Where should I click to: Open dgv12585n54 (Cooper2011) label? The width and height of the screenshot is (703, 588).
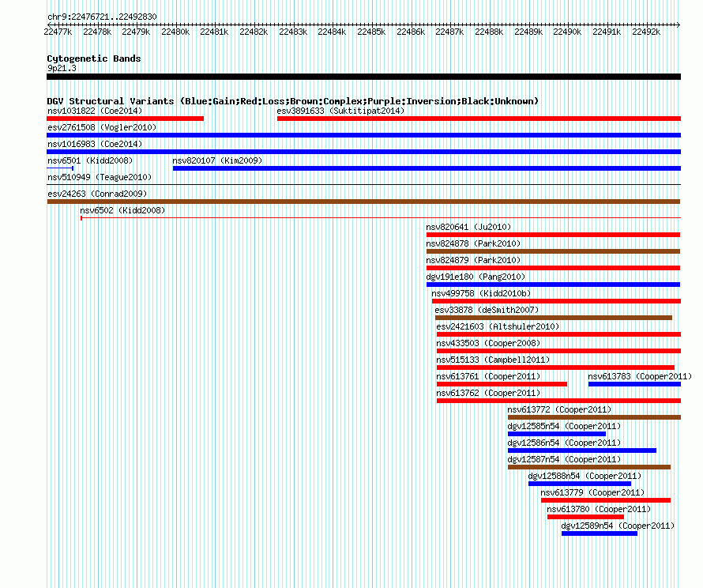pyautogui.click(x=564, y=426)
